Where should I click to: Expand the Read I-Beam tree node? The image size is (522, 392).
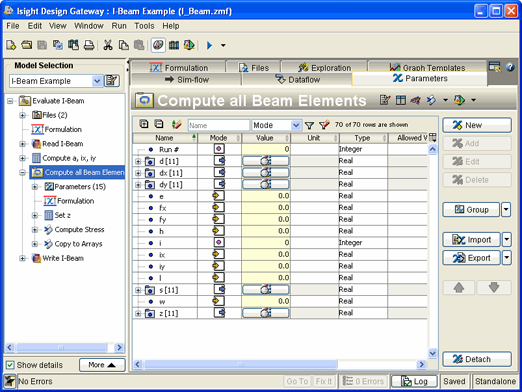pos(22,144)
